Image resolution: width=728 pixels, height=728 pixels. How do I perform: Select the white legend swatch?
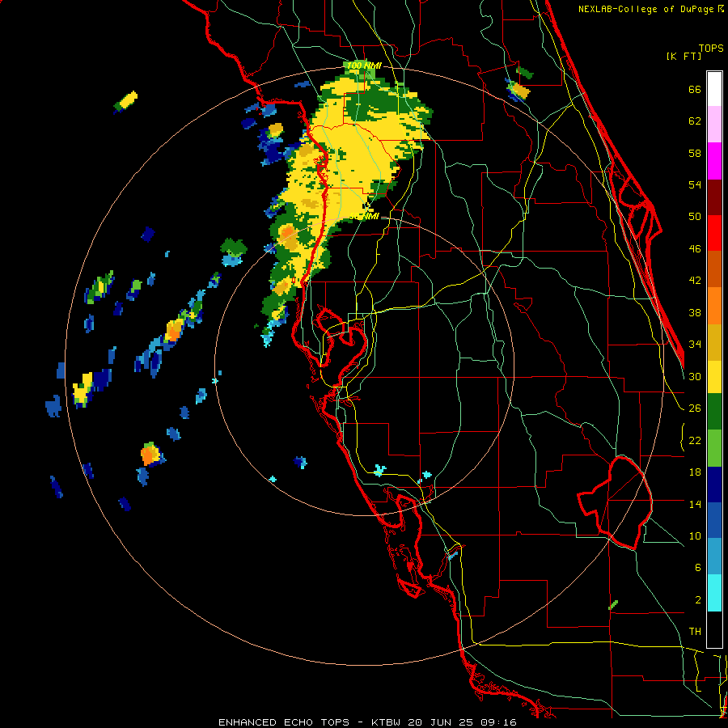pyautogui.click(x=714, y=89)
